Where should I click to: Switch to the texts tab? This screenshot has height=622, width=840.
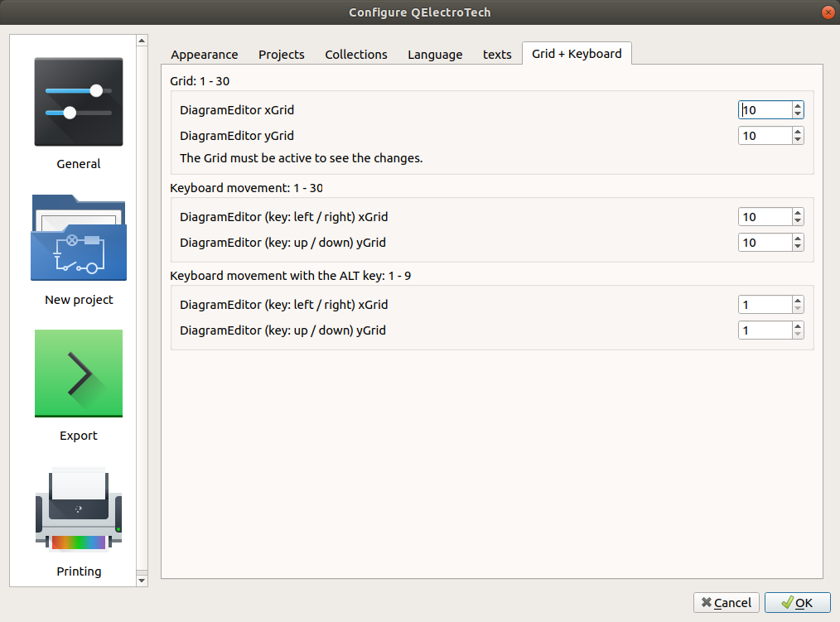click(x=496, y=54)
